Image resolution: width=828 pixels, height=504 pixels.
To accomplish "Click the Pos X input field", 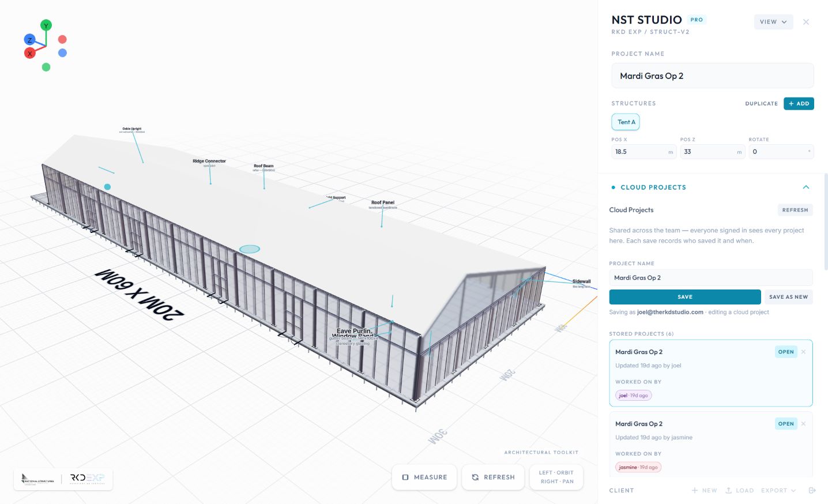I will pyautogui.click(x=644, y=152).
